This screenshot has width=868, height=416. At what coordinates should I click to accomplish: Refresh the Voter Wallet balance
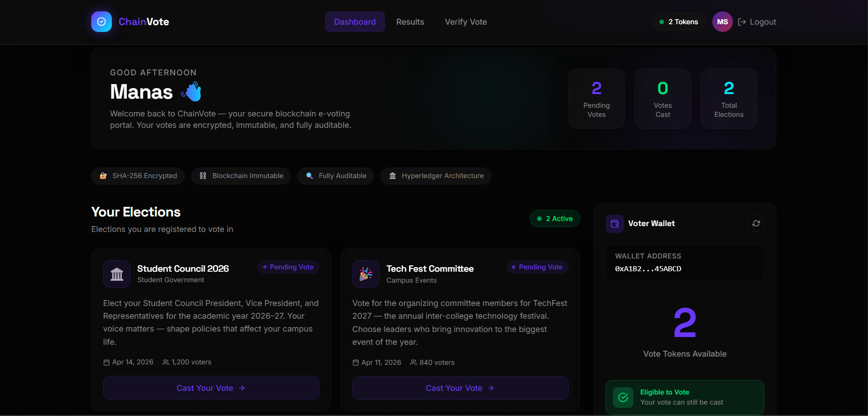(756, 223)
